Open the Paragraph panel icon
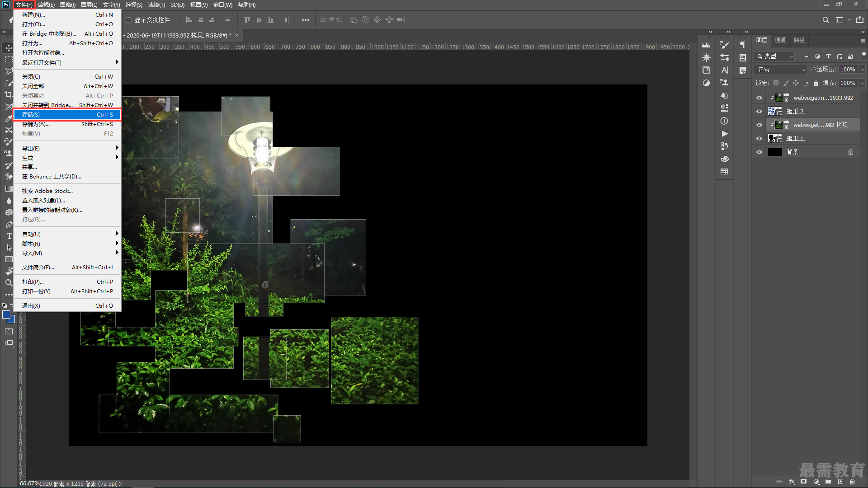 [x=742, y=45]
